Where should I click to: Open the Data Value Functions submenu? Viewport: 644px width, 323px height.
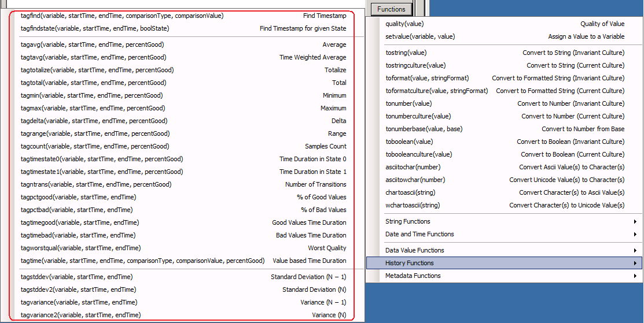pyautogui.click(x=504, y=250)
